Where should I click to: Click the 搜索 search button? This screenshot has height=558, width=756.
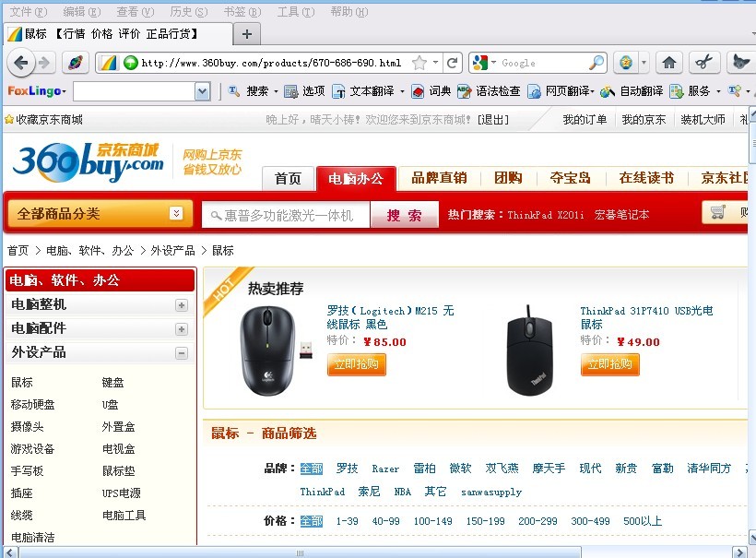click(x=404, y=215)
